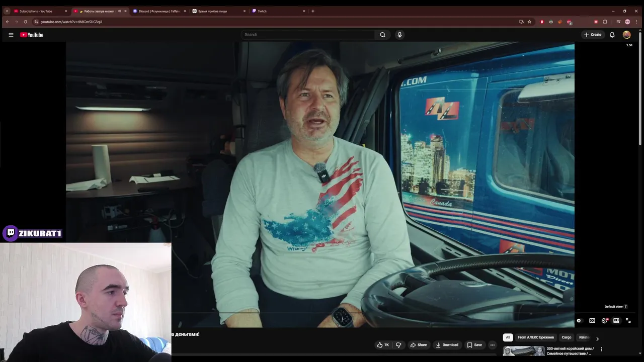Reload the current page
The height and width of the screenshot is (362, 644).
click(25, 22)
